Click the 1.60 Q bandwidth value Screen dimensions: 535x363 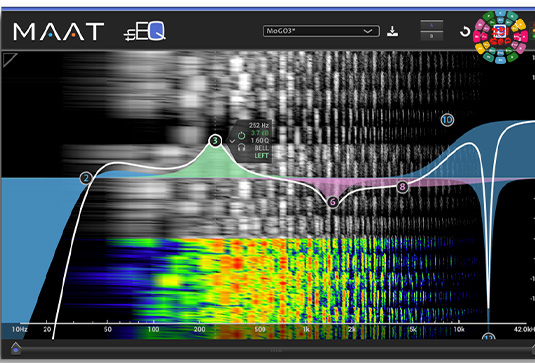coord(260,141)
